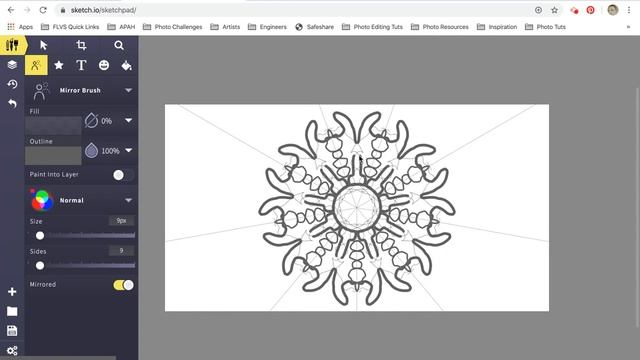Click the mandala drawing canvas

coord(357,208)
